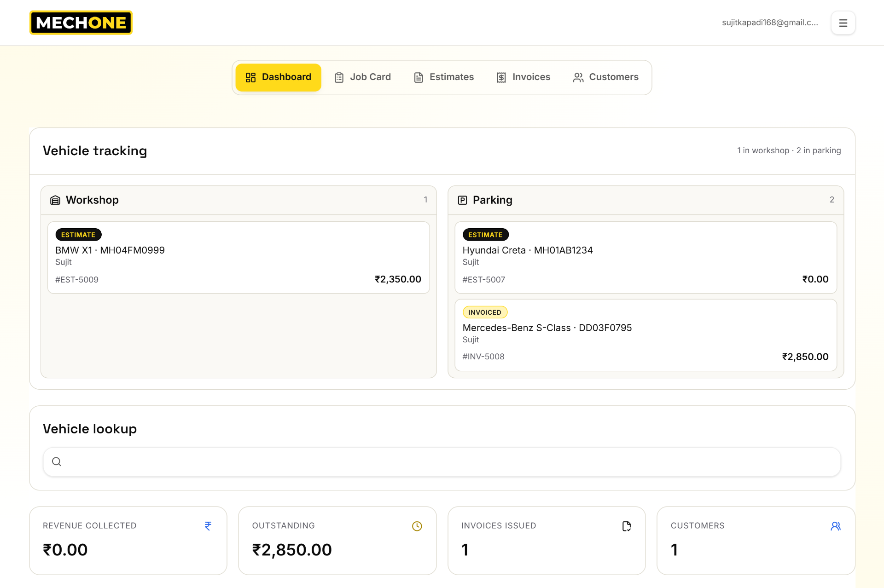
Task: Click the #INV-5008 reference
Action: 483,357
